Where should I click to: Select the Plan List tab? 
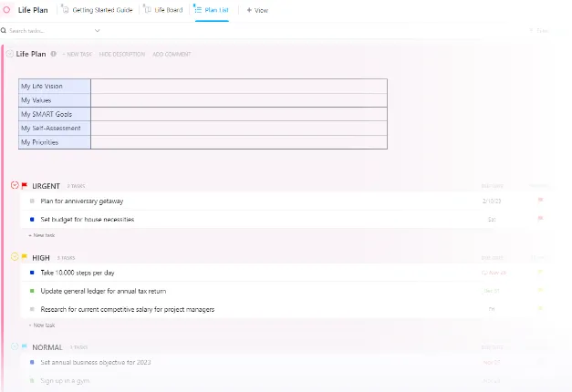coord(212,10)
